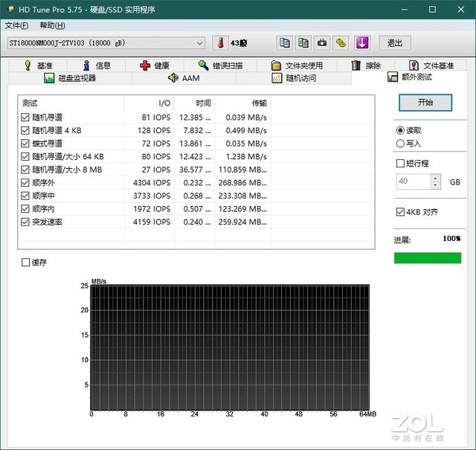The width and height of the screenshot is (476, 450).
Task: Open the 文件(F) menu
Action: 16,25
